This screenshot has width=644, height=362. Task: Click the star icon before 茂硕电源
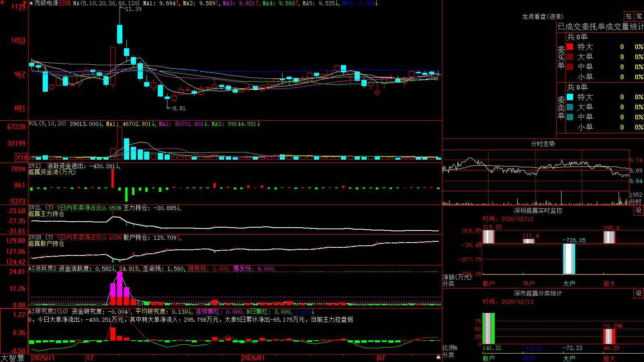click(x=31, y=3)
